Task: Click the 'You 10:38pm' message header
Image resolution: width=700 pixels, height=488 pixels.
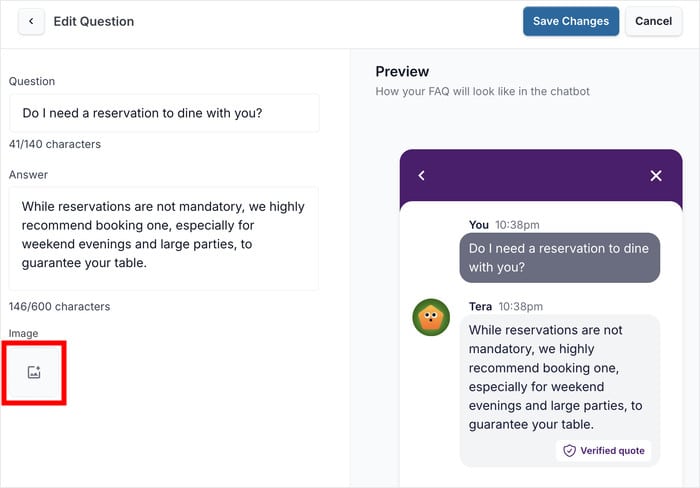Action: pyautogui.click(x=504, y=225)
